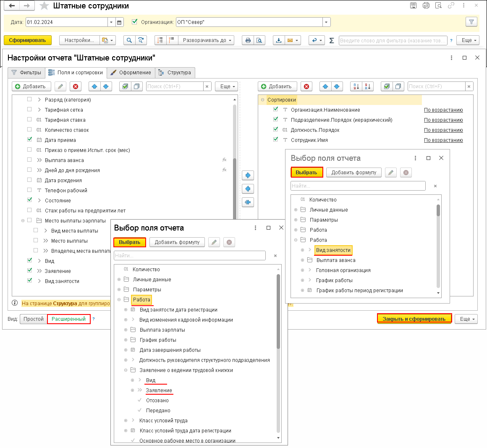Viewport: 487px width, 448px height.
Task: Click the printer icon in report toolbar
Action: pyautogui.click(x=248, y=40)
